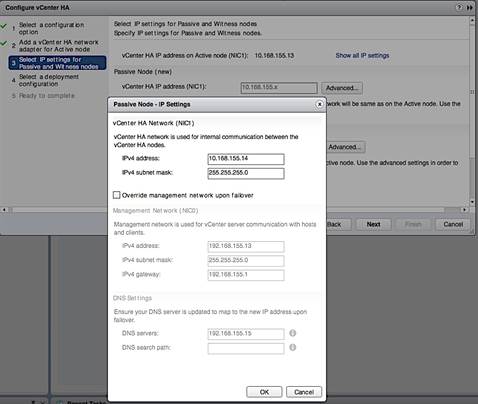The image size is (478, 404).
Task: Click the DNS search path field
Action: [x=246, y=348]
